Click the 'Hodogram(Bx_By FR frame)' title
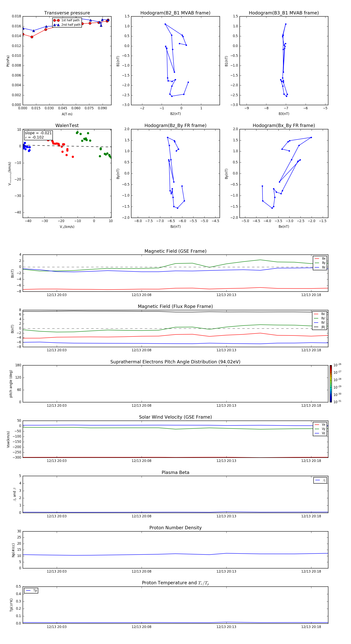This screenshot has height=644, width=351. 284,125
